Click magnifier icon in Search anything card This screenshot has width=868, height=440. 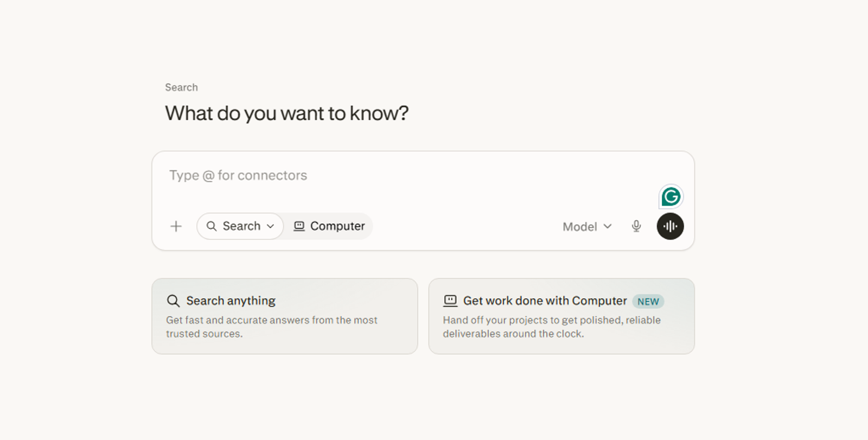[173, 301]
